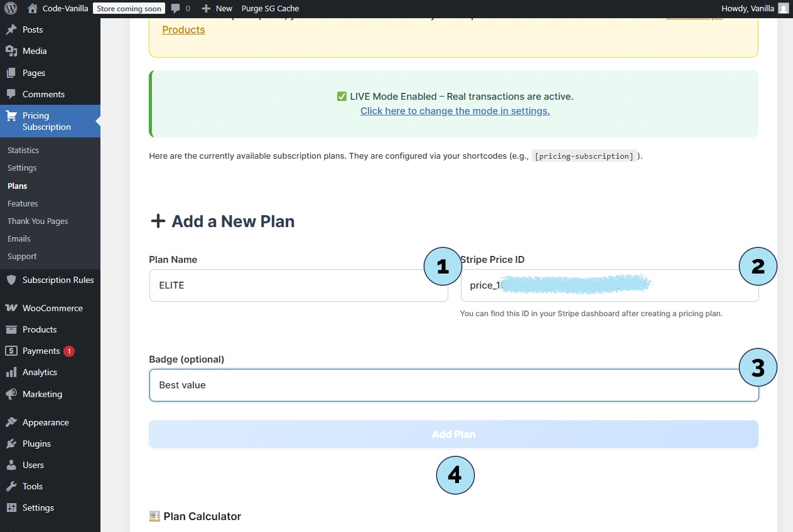Open Media via its sidebar icon
The height and width of the screenshot is (532, 793).
[11, 51]
